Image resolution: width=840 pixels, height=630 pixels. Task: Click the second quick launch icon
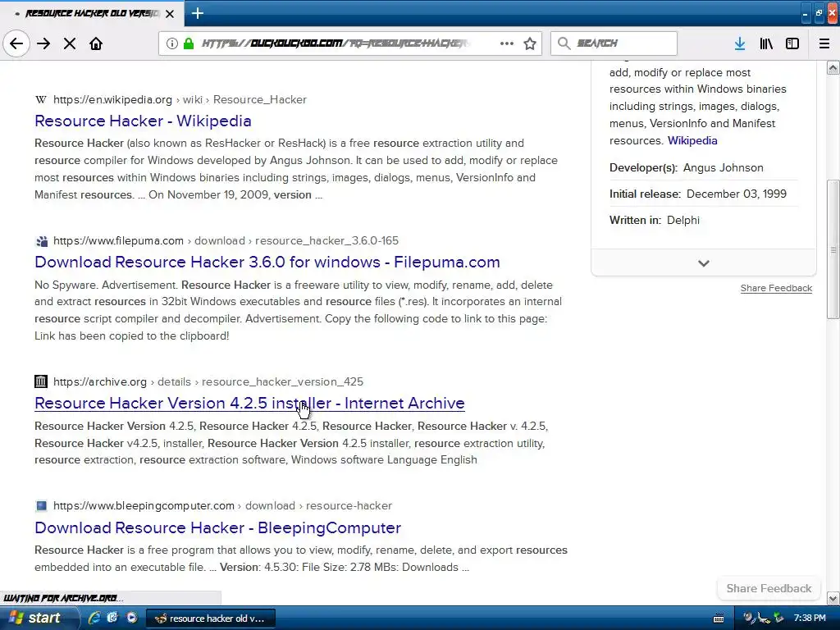click(x=112, y=618)
